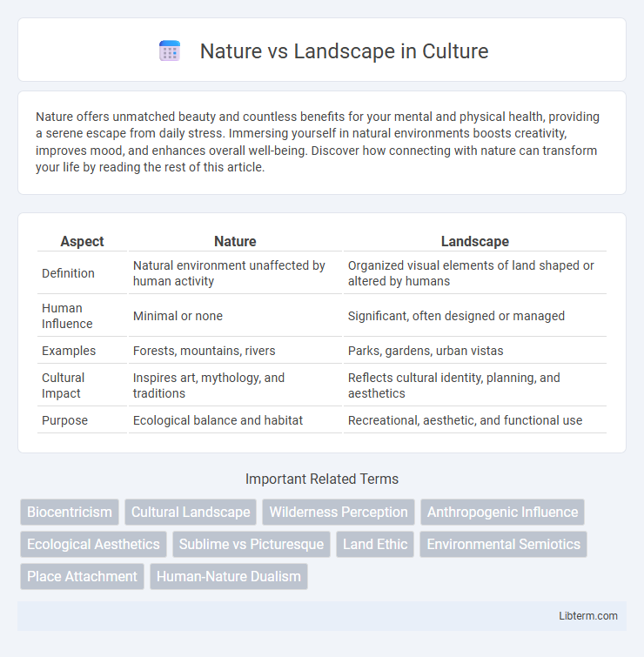Screen dimensions: 644x657
Task: Open the Environmental Semiotics tag
Action: point(503,544)
